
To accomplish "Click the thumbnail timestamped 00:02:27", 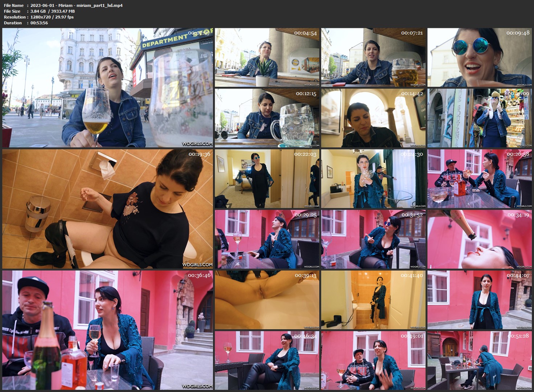I will click(108, 88).
